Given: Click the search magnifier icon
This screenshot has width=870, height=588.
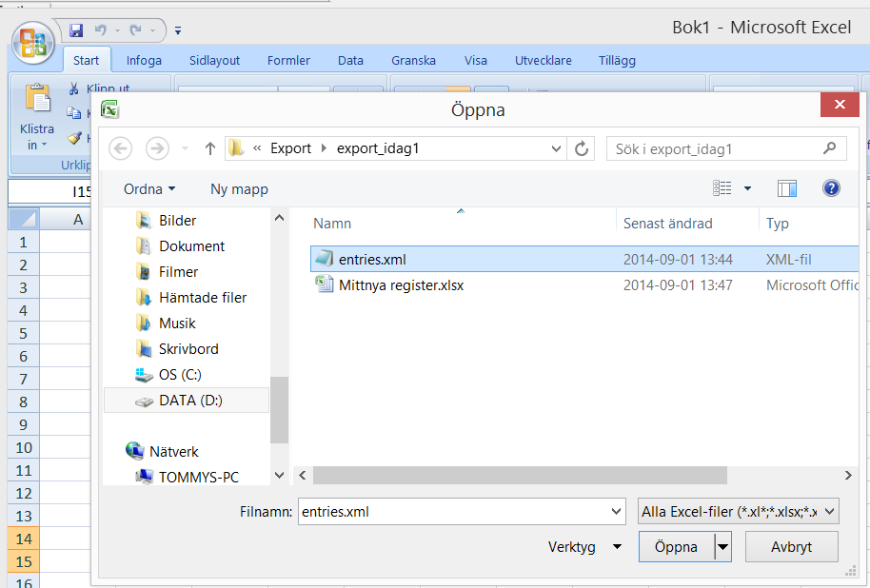Looking at the screenshot, I should coord(829,148).
